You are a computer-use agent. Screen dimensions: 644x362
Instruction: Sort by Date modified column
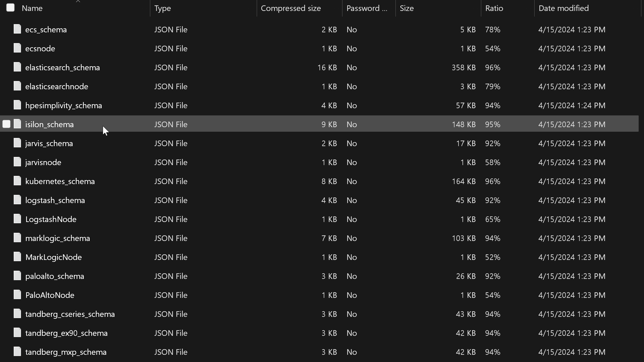coord(563,8)
